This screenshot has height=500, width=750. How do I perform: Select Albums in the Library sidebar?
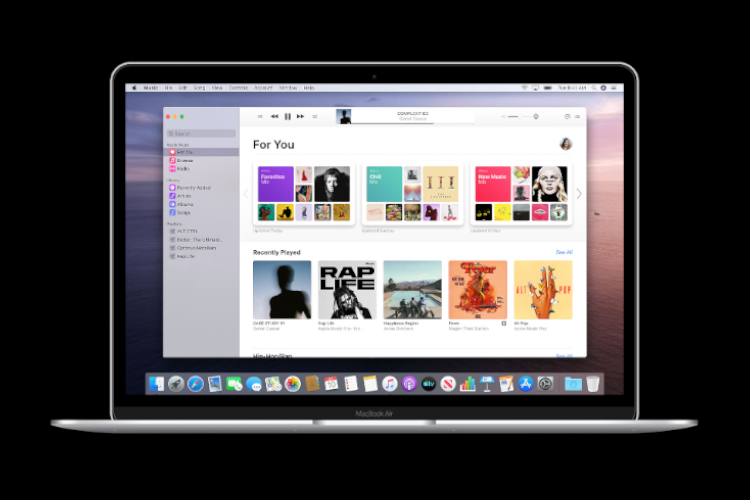coord(185,204)
